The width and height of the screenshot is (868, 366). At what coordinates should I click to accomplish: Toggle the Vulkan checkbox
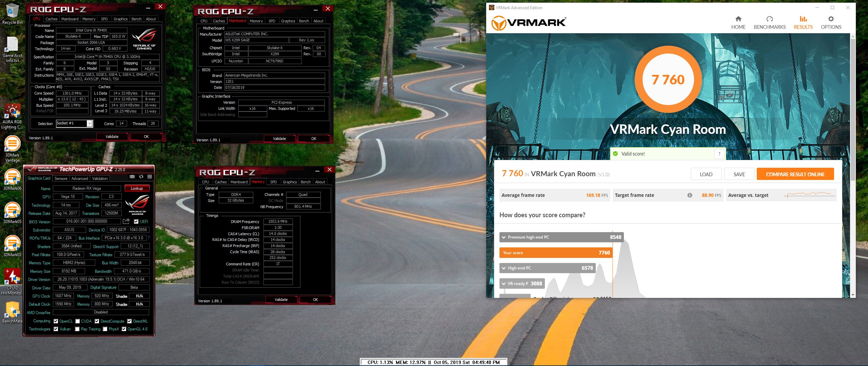[56, 329]
